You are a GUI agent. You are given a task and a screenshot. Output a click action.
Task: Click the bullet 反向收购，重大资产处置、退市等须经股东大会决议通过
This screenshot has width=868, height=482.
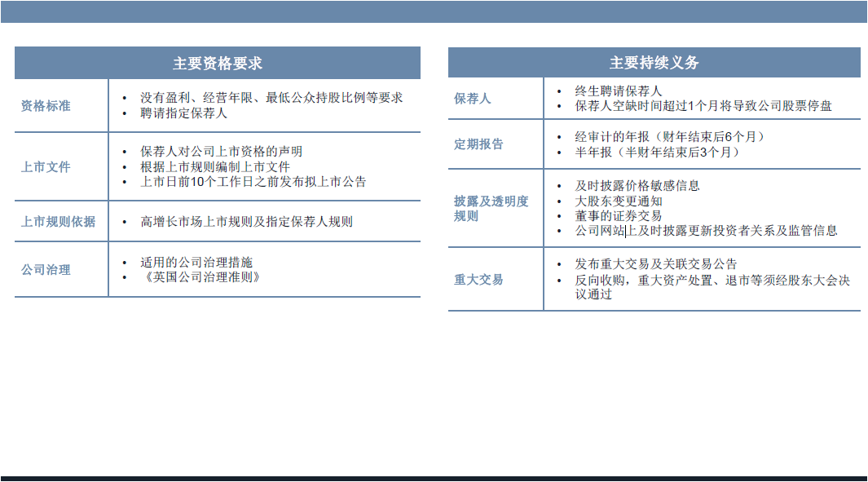pyautogui.click(x=712, y=287)
